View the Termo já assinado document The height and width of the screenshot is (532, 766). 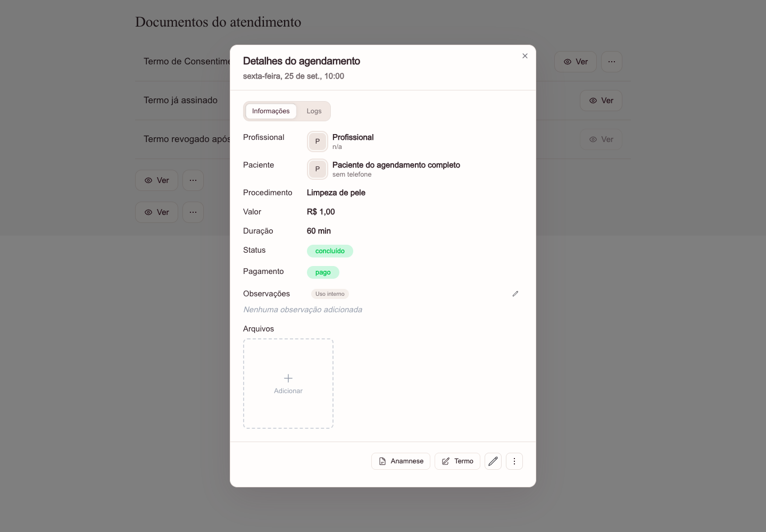[601, 101]
